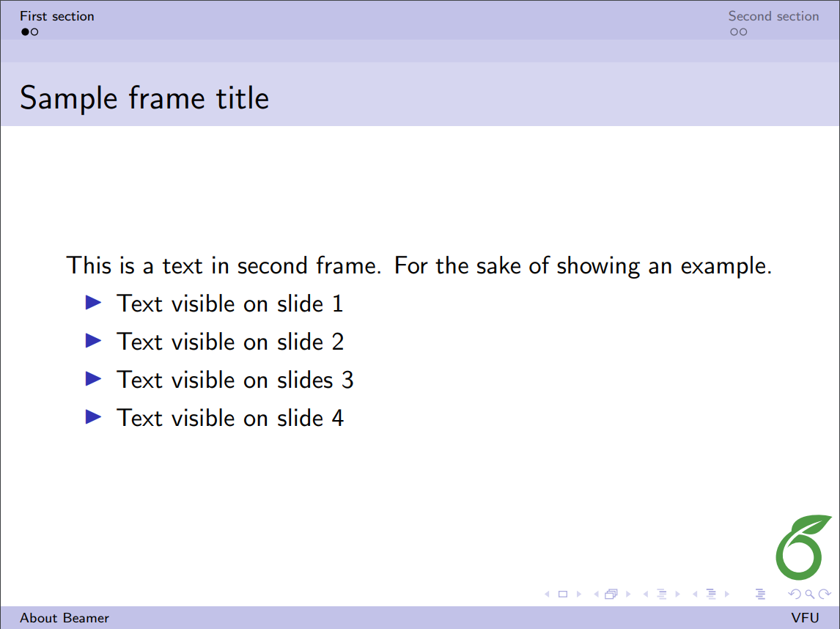Viewport: 840px width, 629px height.
Task: Click the subsection navigation icon
Action: (x=661, y=594)
